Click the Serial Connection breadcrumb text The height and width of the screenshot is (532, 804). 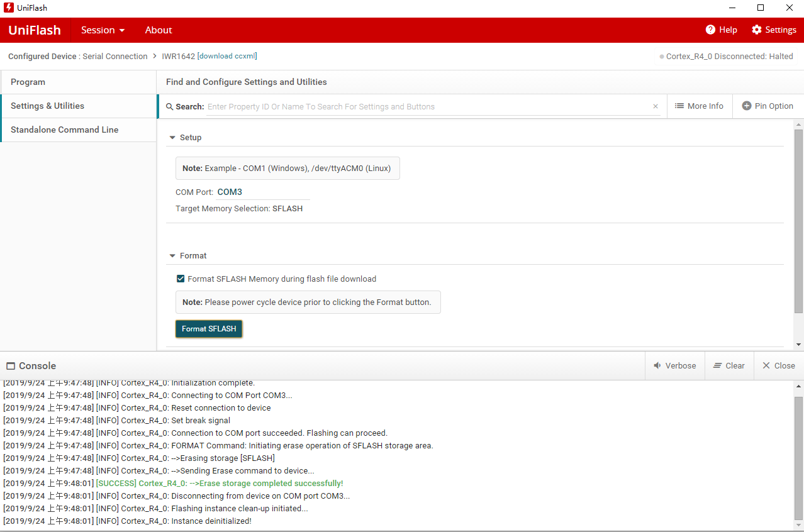(115, 56)
